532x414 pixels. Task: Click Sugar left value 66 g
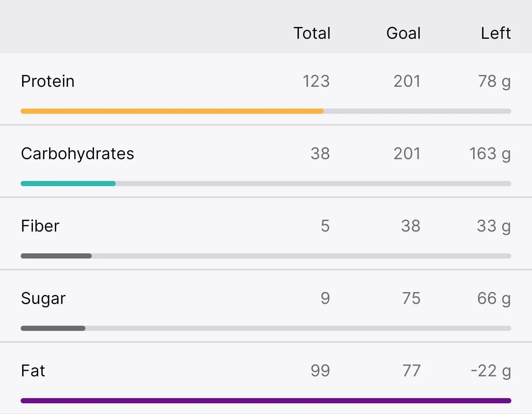[494, 298]
